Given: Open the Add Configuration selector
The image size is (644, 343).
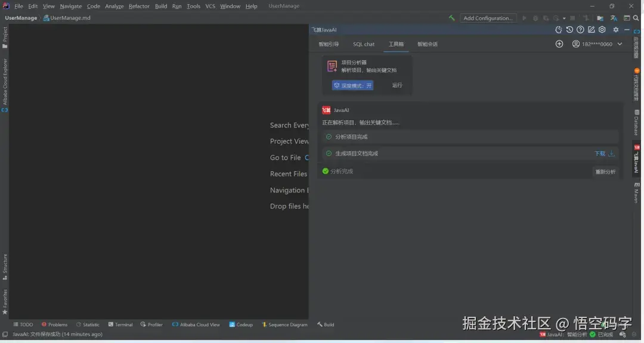Looking at the screenshot, I should (x=488, y=18).
